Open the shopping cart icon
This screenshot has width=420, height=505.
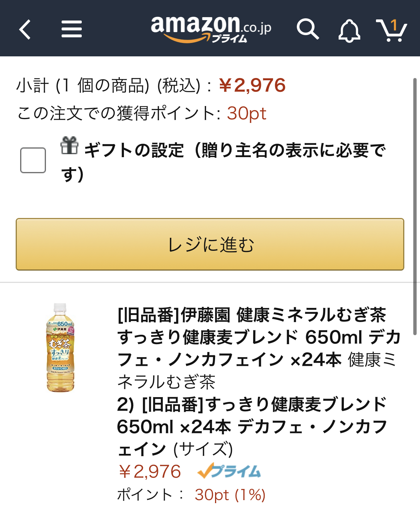pos(391,30)
